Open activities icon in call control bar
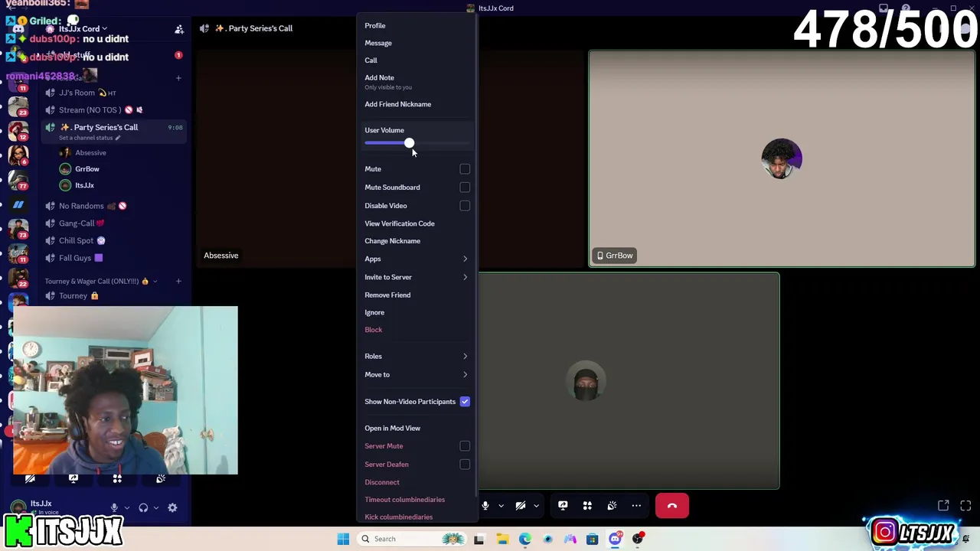Screen dimensions: 980x551 coord(587,506)
